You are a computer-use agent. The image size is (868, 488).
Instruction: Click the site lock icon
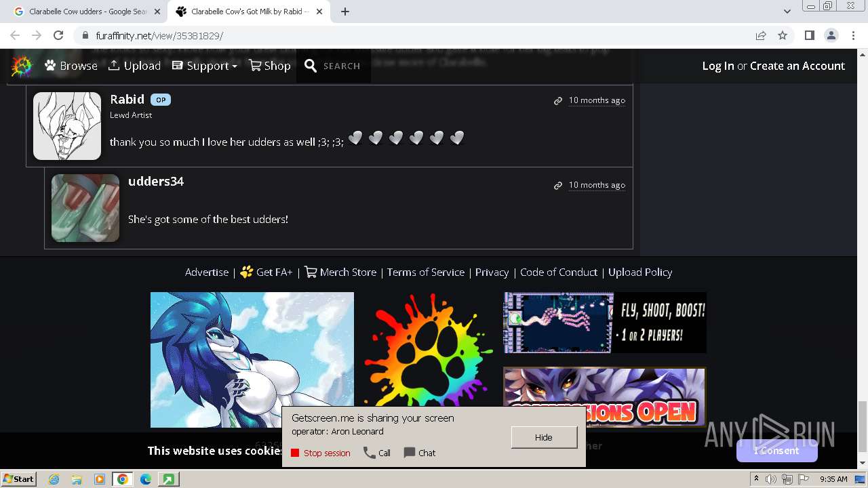85,35
